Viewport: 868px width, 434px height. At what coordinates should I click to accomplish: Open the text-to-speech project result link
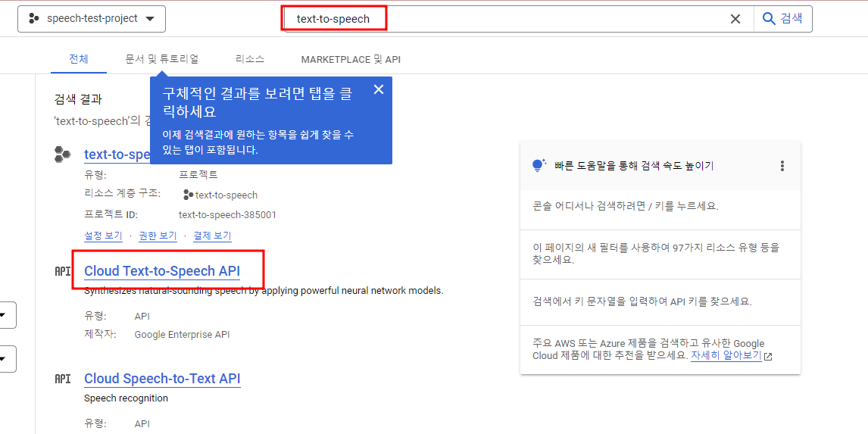tap(117, 155)
